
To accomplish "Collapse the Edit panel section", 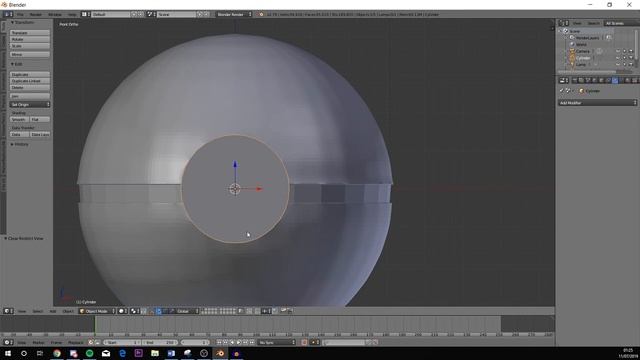I will click(x=16, y=64).
